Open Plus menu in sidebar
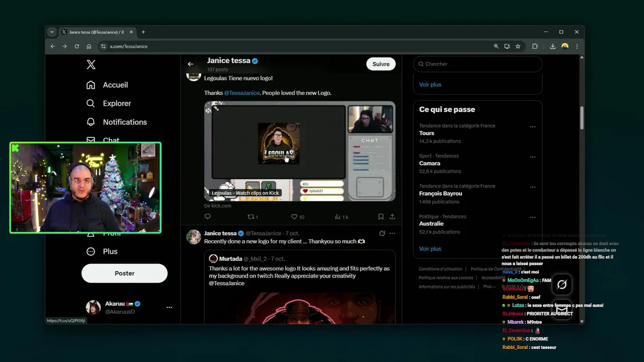The width and height of the screenshot is (644, 362). click(102, 251)
